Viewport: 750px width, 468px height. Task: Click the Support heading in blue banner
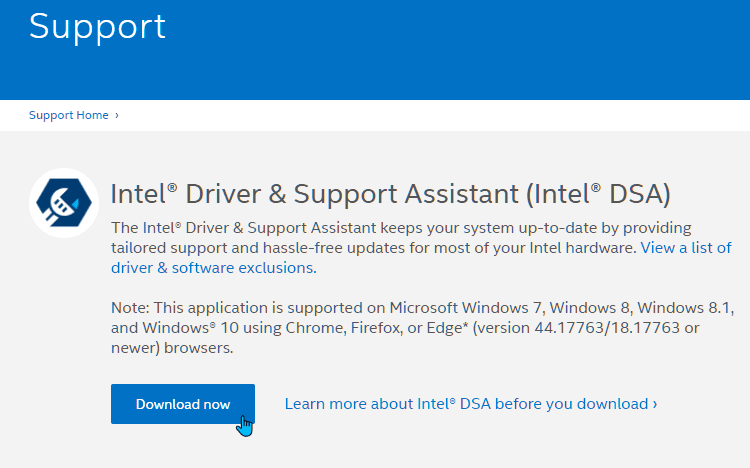98,27
